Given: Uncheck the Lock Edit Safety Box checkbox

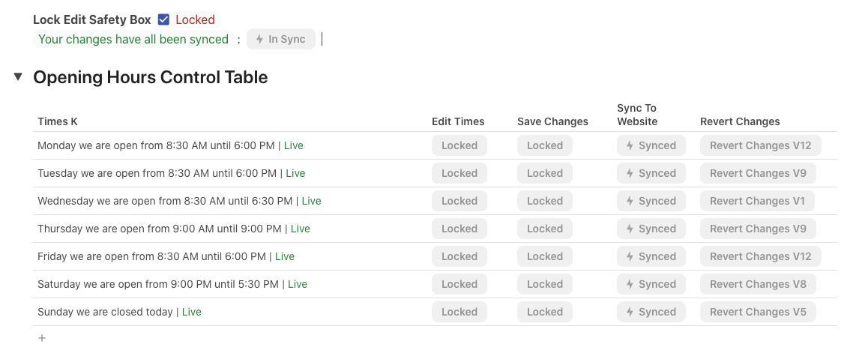Looking at the screenshot, I should click(x=163, y=20).
